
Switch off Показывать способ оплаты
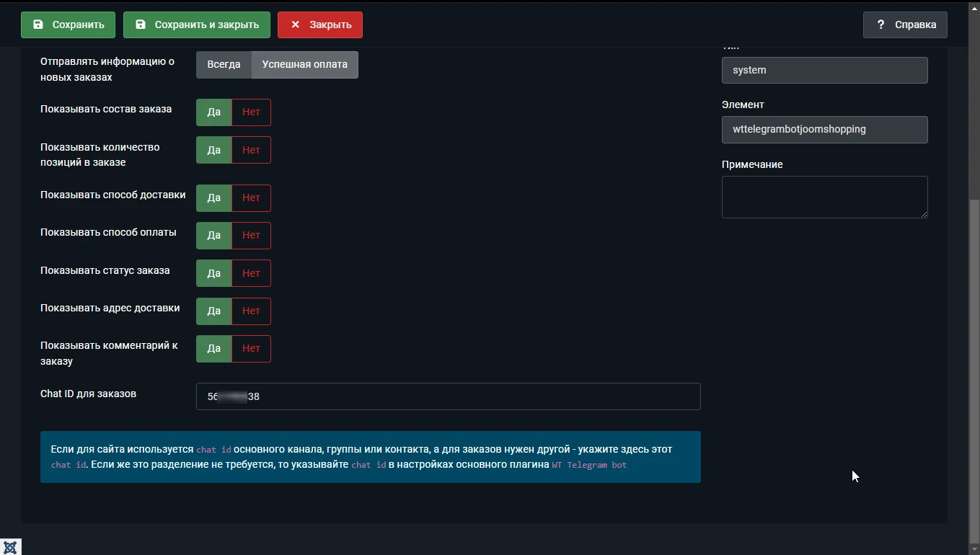tap(252, 236)
